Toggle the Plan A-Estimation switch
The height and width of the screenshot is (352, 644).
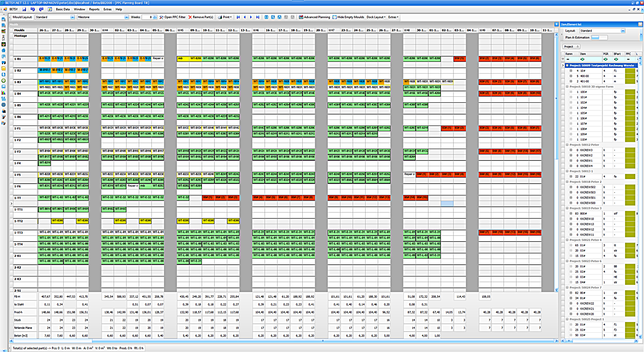coord(599,37)
